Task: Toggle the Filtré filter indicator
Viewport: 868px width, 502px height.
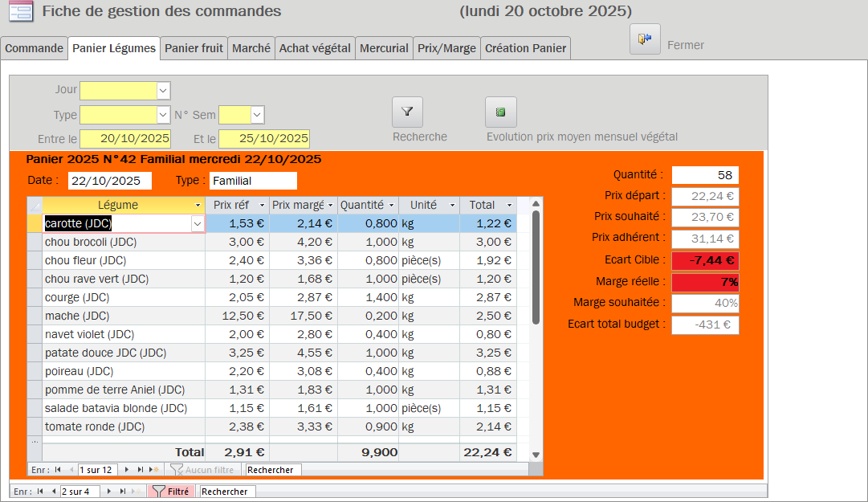Action: (170, 491)
